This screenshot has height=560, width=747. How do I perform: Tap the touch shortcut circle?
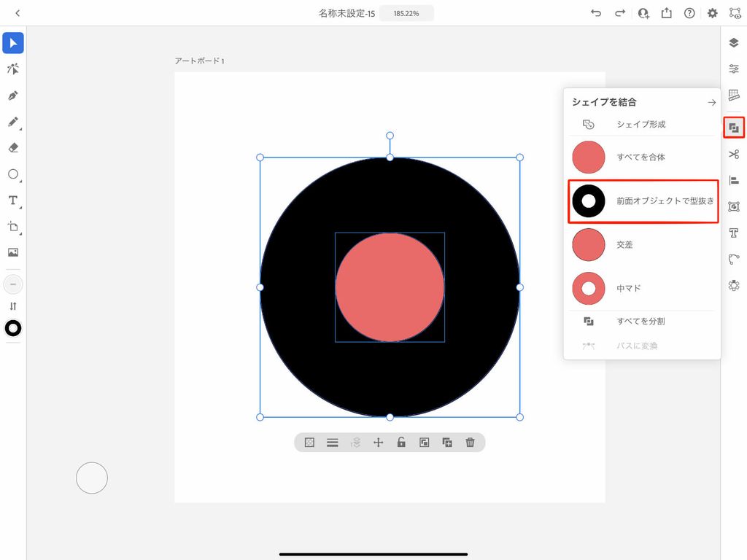click(92, 478)
